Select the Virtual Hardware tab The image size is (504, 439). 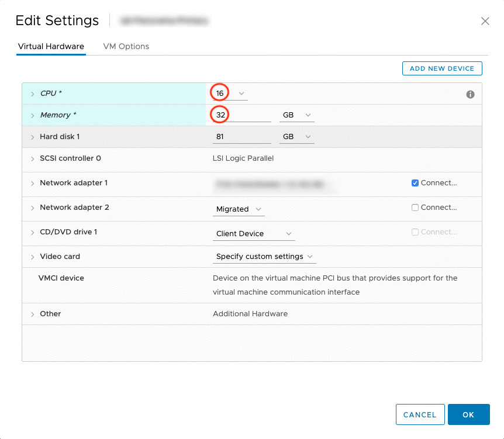51,46
